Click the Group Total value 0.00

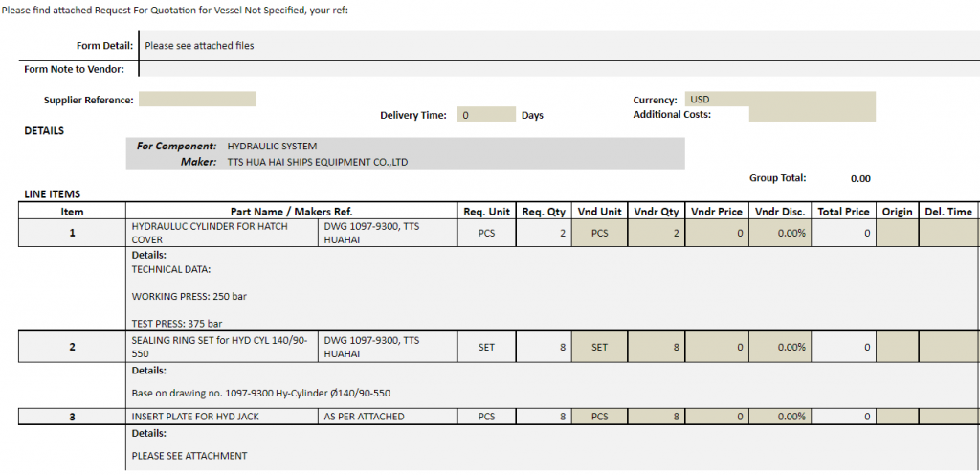tap(859, 178)
